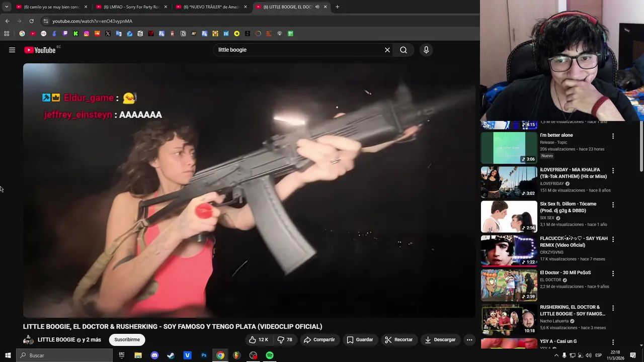
Task: Dislike the video showing 78
Action: point(285,340)
